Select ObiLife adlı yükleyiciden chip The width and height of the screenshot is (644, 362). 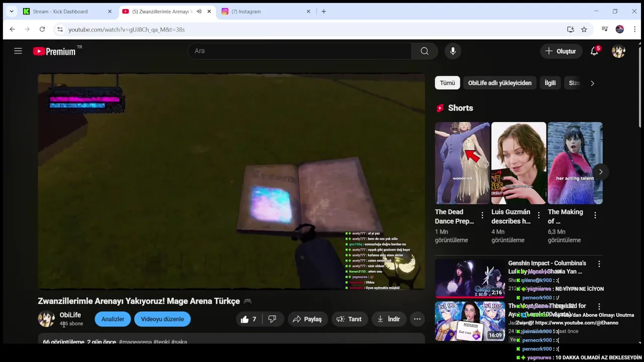500,83
